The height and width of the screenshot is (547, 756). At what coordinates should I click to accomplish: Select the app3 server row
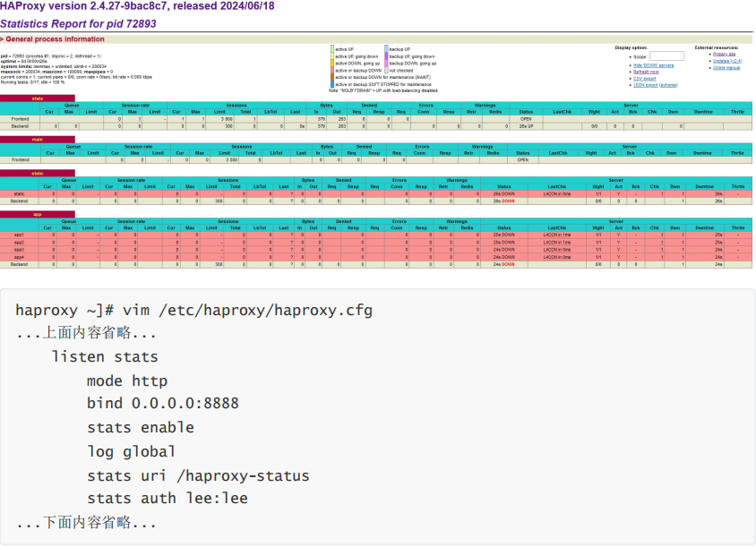(376, 250)
